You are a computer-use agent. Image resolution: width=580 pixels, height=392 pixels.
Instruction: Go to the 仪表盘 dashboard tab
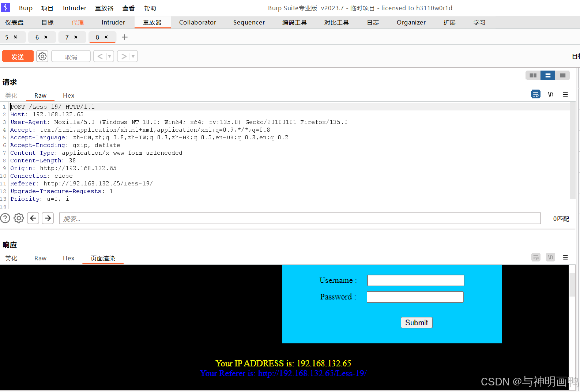14,22
